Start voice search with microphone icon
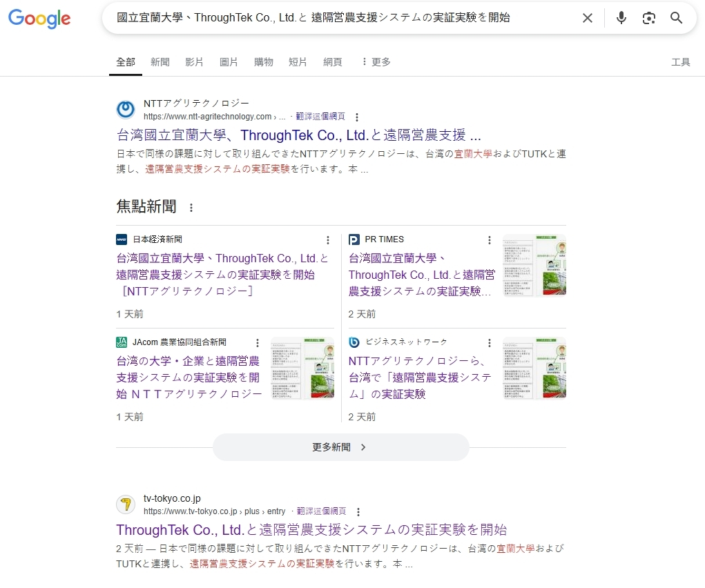Image resolution: width=705 pixels, height=588 pixels. coord(621,18)
